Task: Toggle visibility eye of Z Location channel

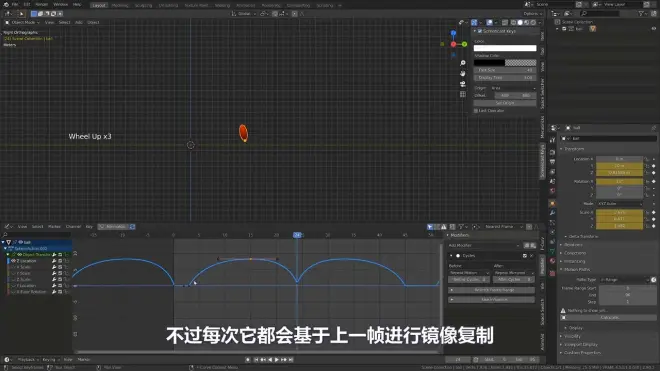Action: pos(13,261)
